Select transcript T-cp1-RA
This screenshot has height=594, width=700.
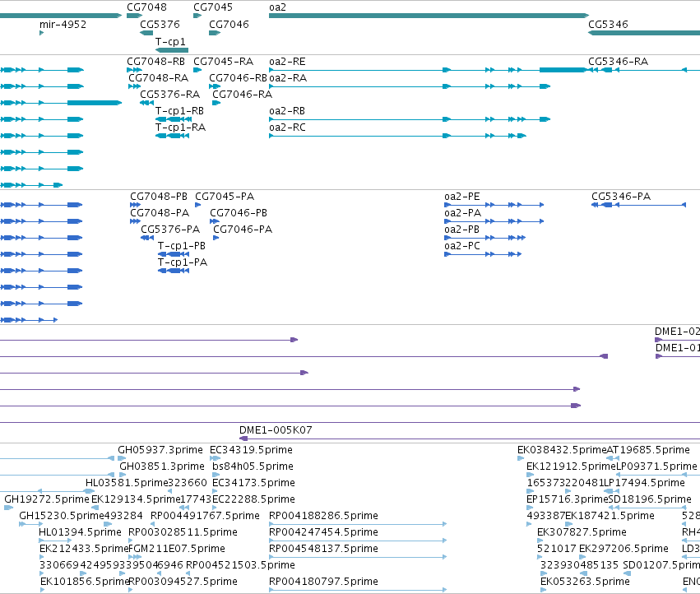tap(180, 128)
